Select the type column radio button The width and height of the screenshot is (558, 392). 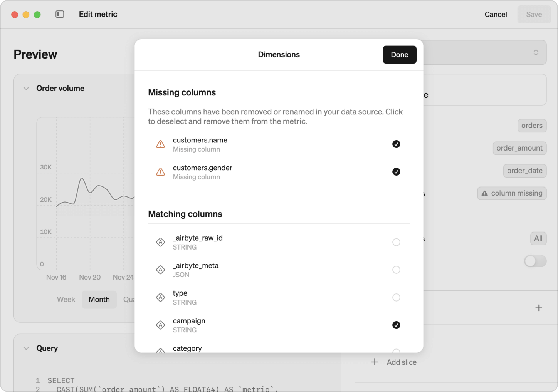coord(396,297)
